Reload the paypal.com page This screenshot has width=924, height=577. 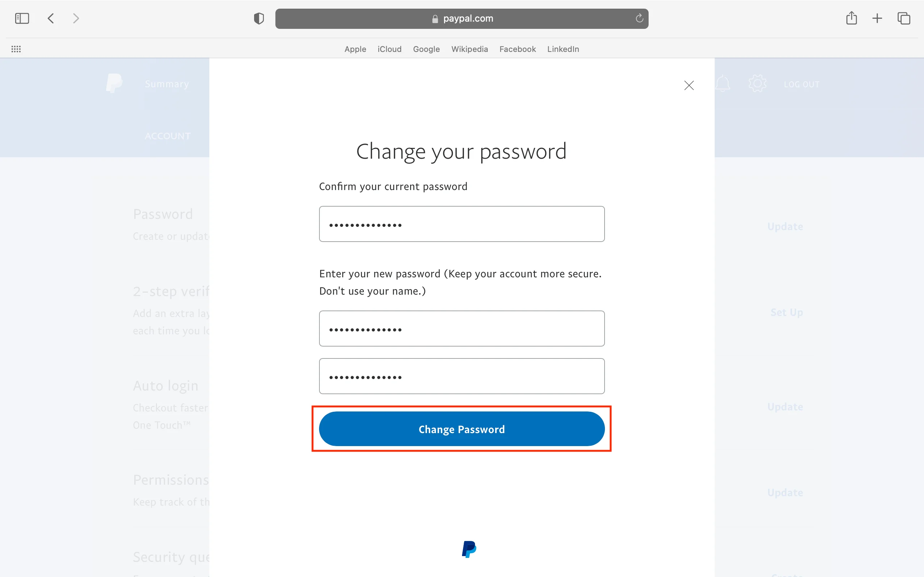639,18
